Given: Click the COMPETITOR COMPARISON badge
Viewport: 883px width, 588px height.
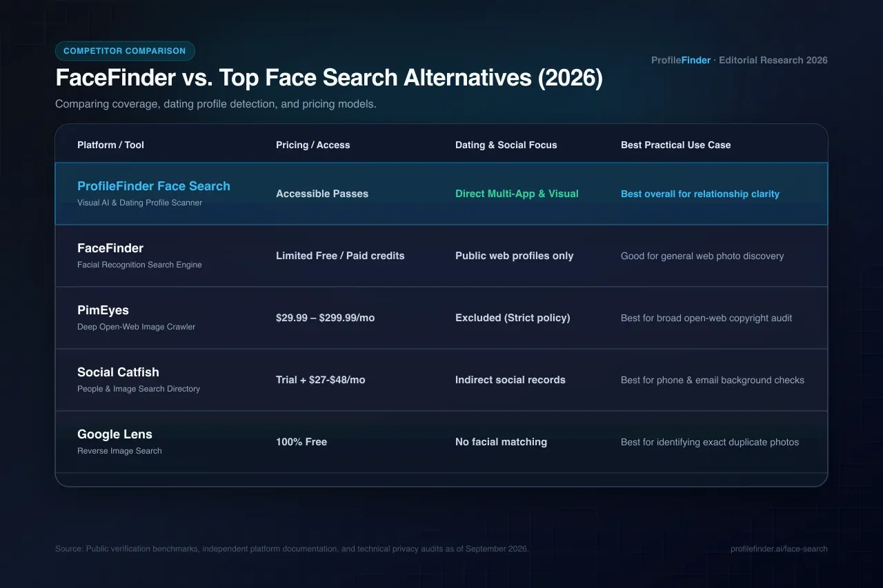Looking at the screenshot, I should coord(125,51).
